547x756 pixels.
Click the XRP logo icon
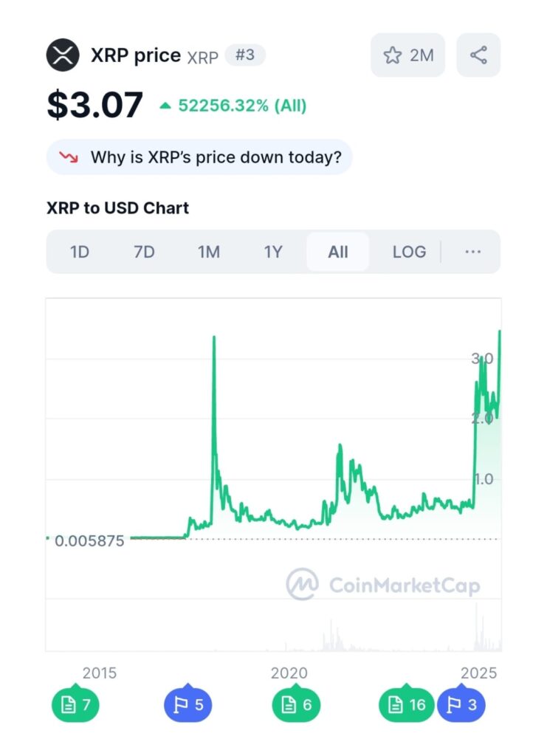coord(63,55)
